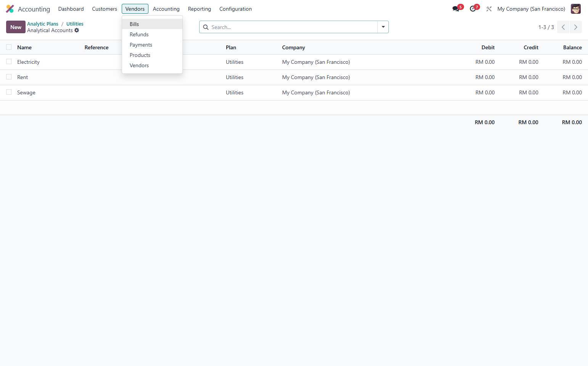Go to the previous page arrow
Viewport: 588px width, 366px height.
pos(563,27)
